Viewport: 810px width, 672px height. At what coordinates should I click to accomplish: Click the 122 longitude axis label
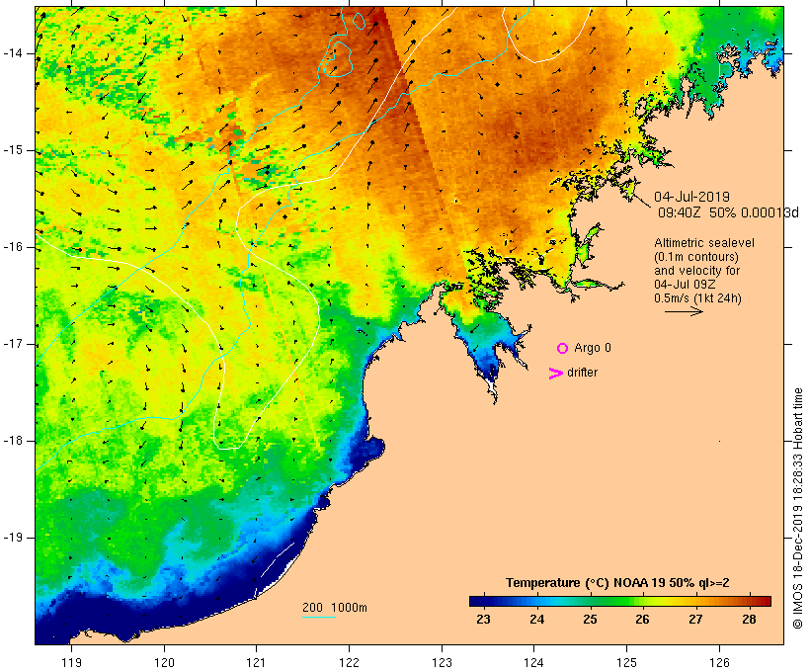[x=350, y=662]
